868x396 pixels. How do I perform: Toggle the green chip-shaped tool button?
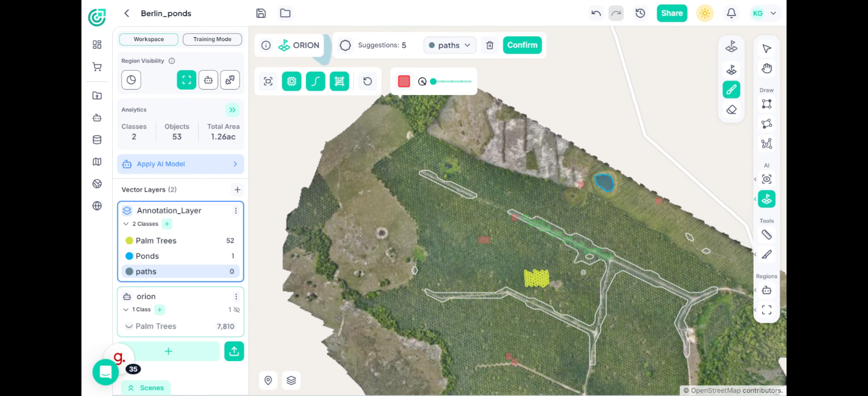click(x=292, y=81)
